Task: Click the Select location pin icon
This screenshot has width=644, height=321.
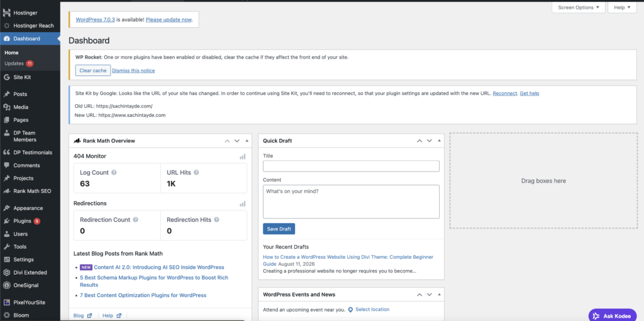Action: (350, 310)
